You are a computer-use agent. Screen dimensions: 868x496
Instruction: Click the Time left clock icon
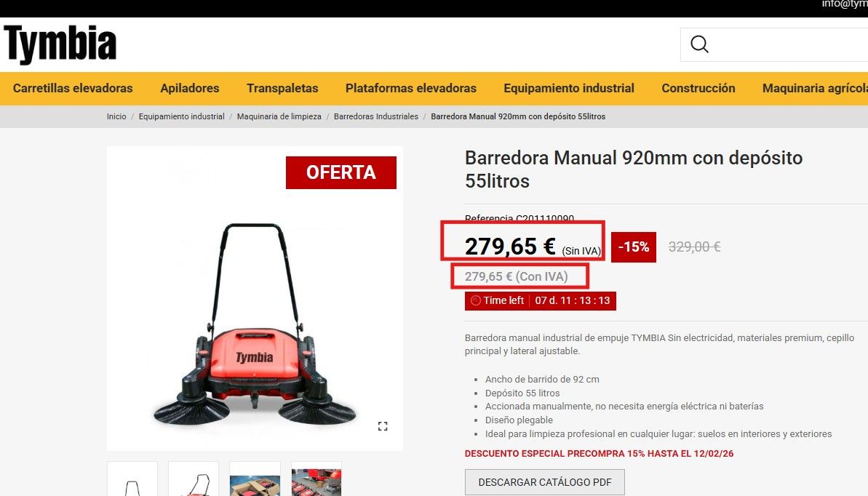coord(476,300)
